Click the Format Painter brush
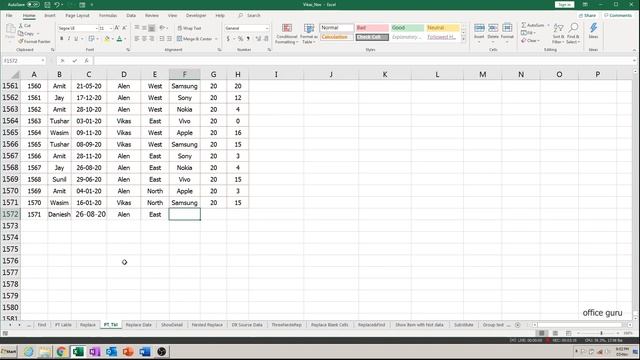Screen dimensions: 640x360 (x=21, y=41)
